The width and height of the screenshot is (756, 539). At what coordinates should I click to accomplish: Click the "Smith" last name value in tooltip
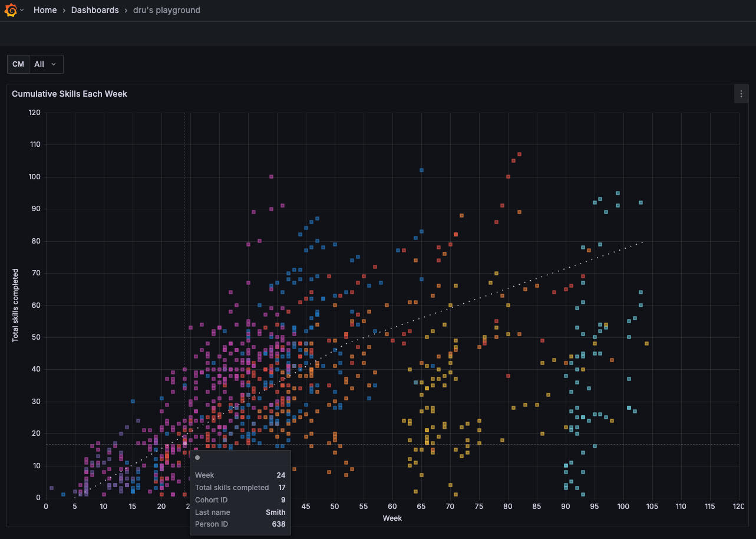coord(275,512)
